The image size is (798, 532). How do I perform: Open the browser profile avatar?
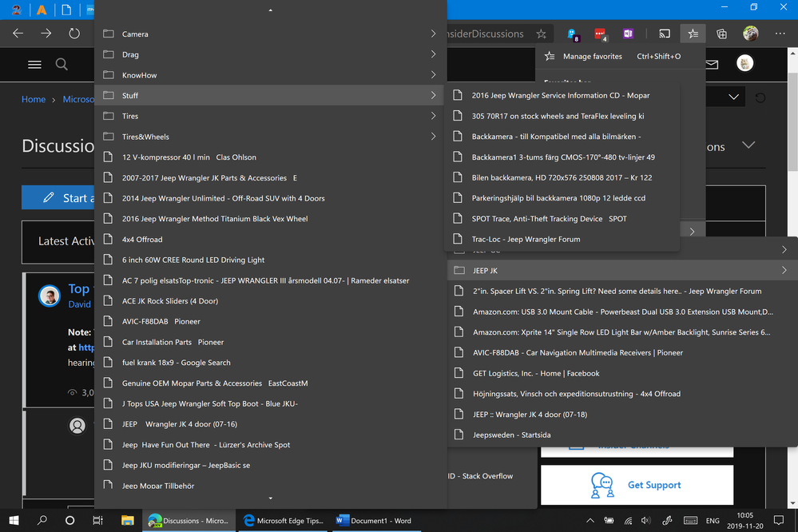point(750,34)
